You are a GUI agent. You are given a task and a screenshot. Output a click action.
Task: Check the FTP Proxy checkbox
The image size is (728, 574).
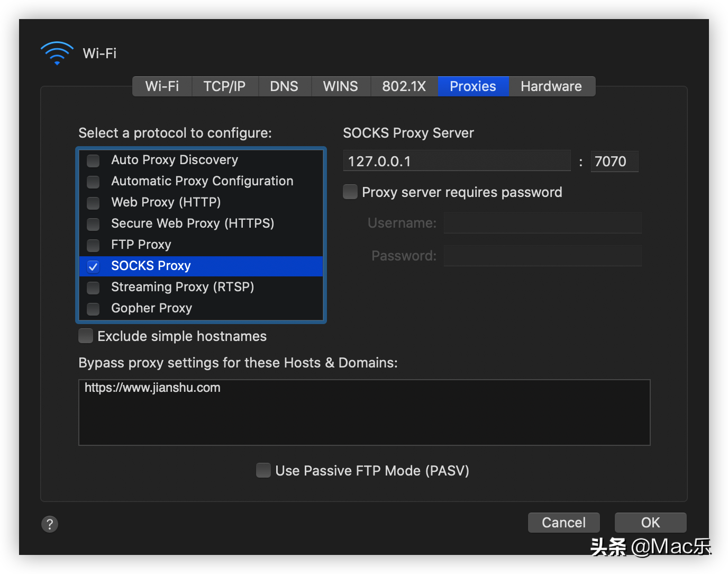tap(93, 245)
